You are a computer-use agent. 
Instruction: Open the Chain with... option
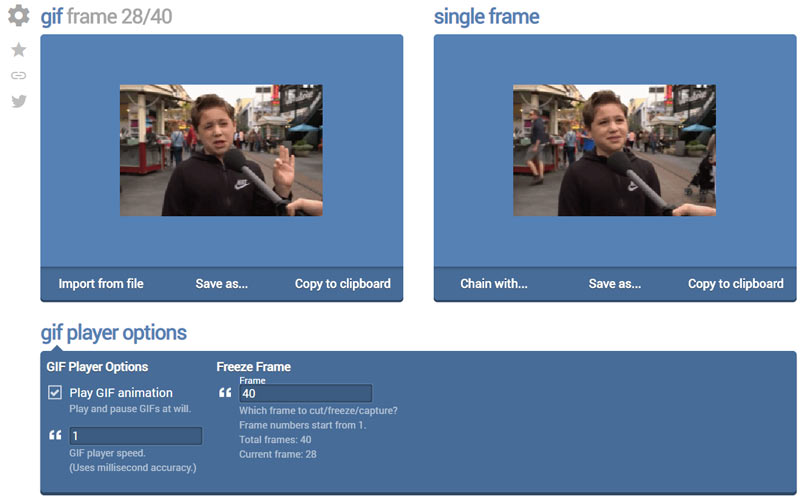493,284
